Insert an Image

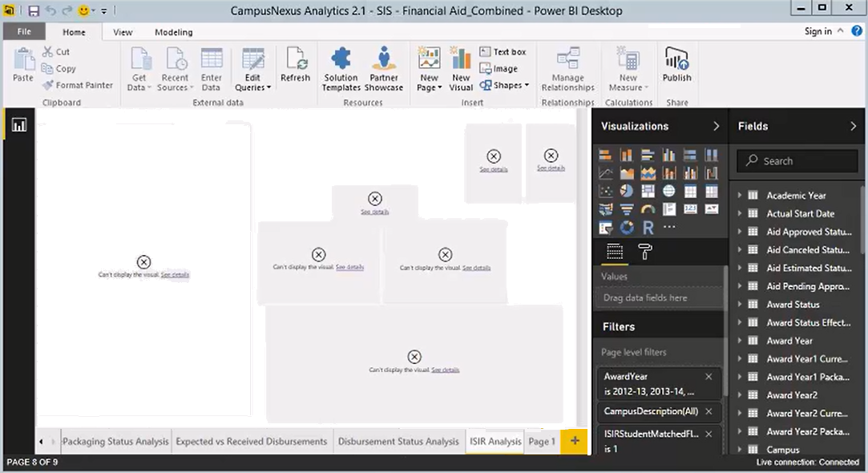tap(499, 69)
